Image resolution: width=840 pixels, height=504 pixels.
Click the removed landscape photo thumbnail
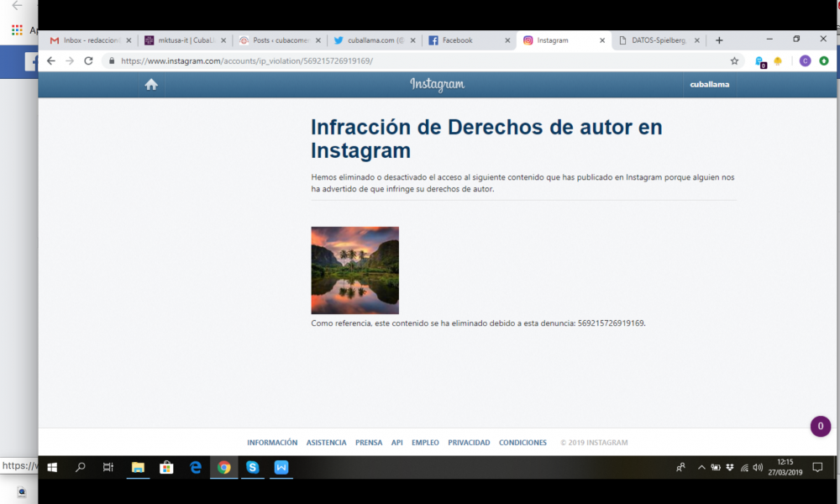(x=354, y=270)
